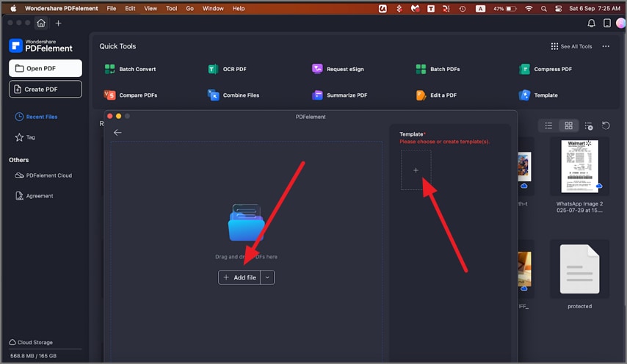Click the Open PDF button

coord(46,68)
